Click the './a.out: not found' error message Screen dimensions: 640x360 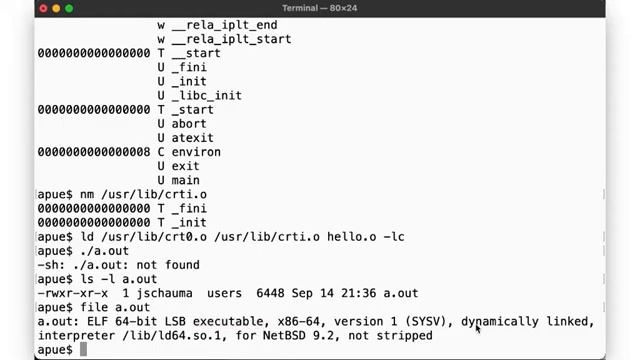click(x=136, y=265)
